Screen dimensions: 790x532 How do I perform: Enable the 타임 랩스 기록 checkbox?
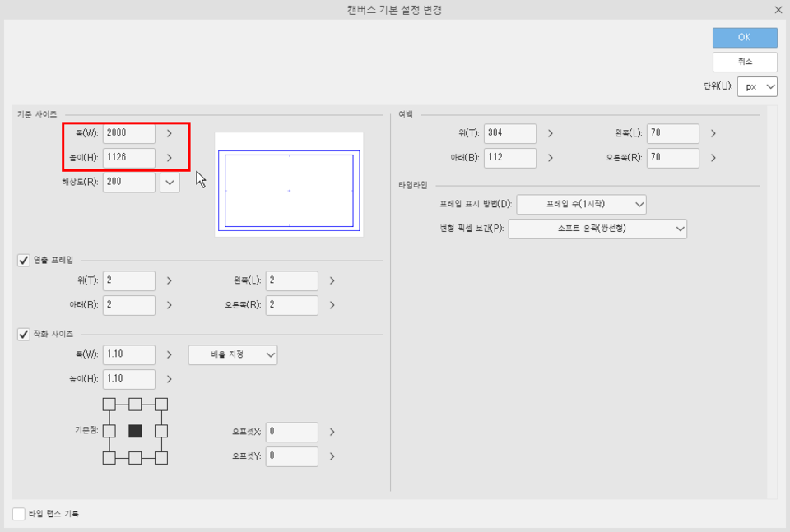(x=19, y=513)
